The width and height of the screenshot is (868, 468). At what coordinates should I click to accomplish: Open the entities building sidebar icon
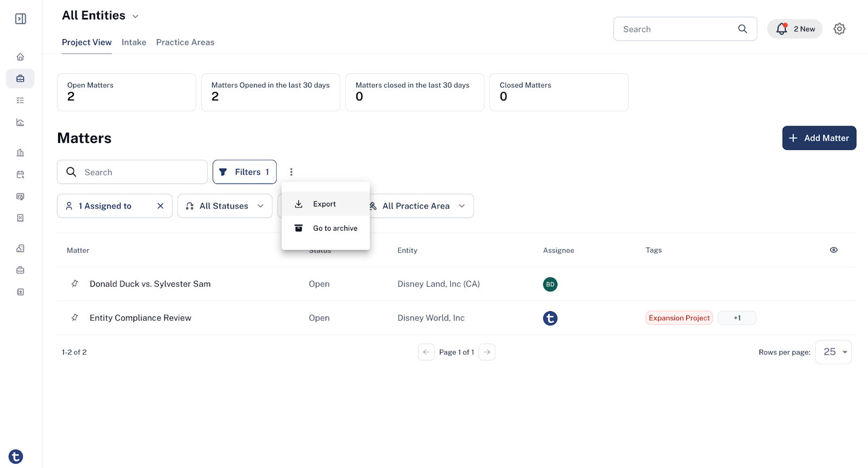pos(20,153)
